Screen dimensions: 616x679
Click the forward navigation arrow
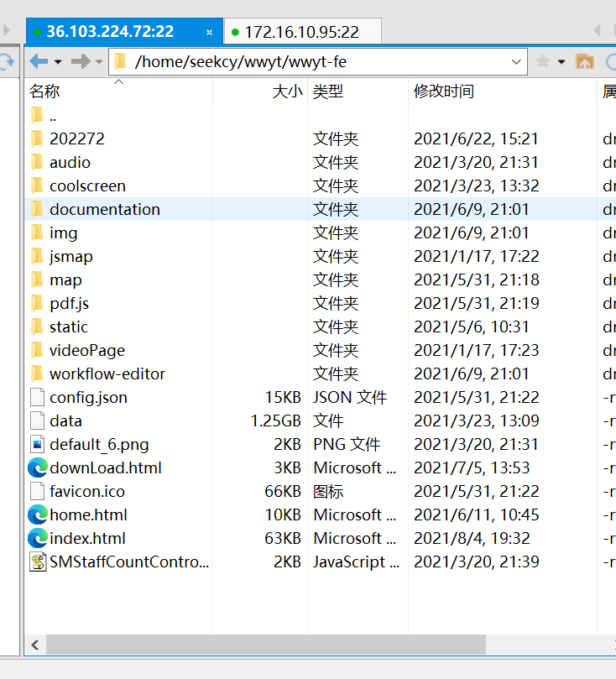pyautogui.click(x=81, y=61)
